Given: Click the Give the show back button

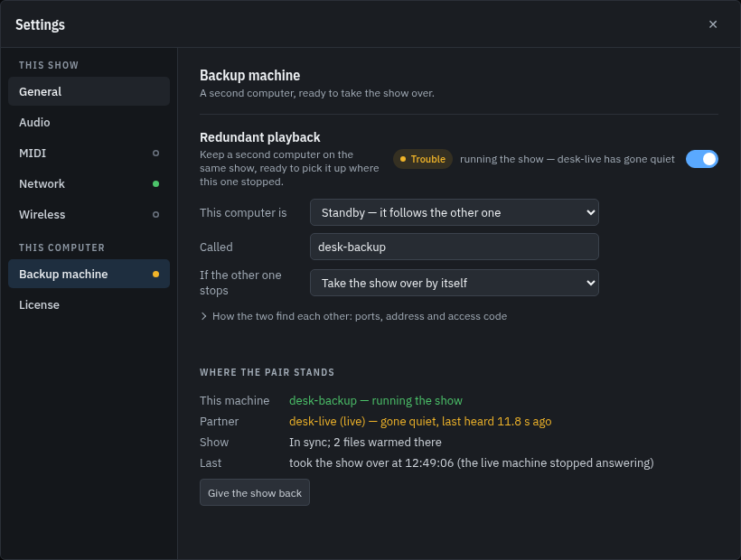Looking at the screenshot, I should pos(255,492).
